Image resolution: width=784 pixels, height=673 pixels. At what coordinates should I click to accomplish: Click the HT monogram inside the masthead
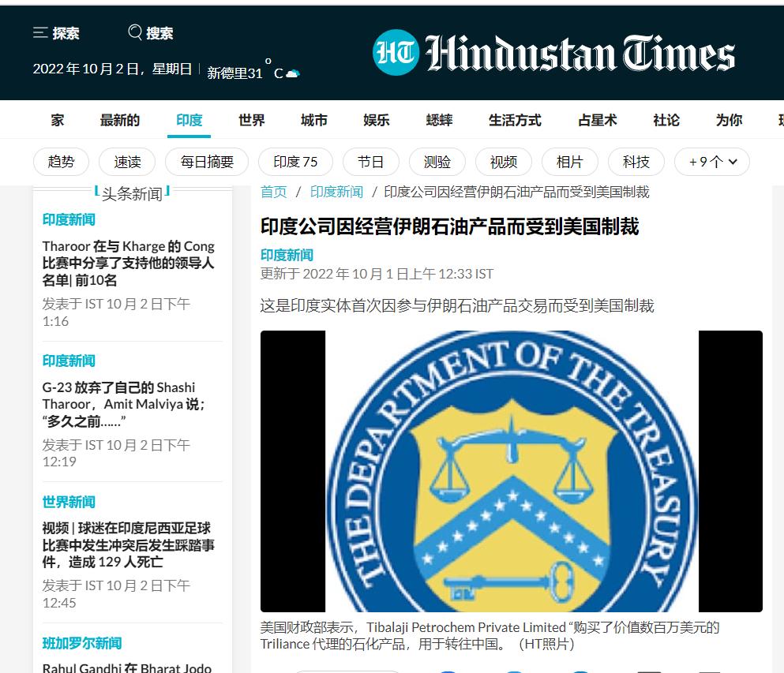394,52
